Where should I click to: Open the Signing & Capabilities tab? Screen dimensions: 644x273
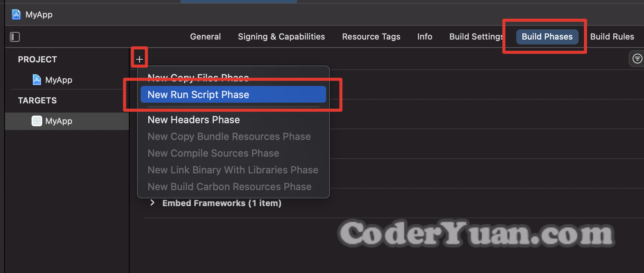tap(281, 37)
